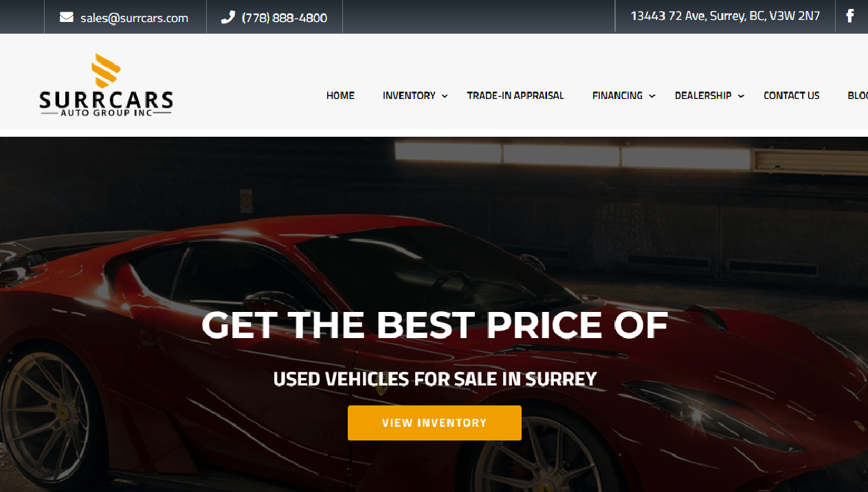868x492 pixels.
Task: Click the envelope email icon
Action: coord(67,17)
